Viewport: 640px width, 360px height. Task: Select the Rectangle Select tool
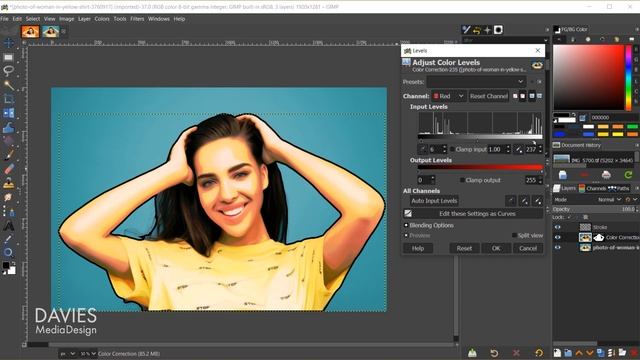click(9, 57)
